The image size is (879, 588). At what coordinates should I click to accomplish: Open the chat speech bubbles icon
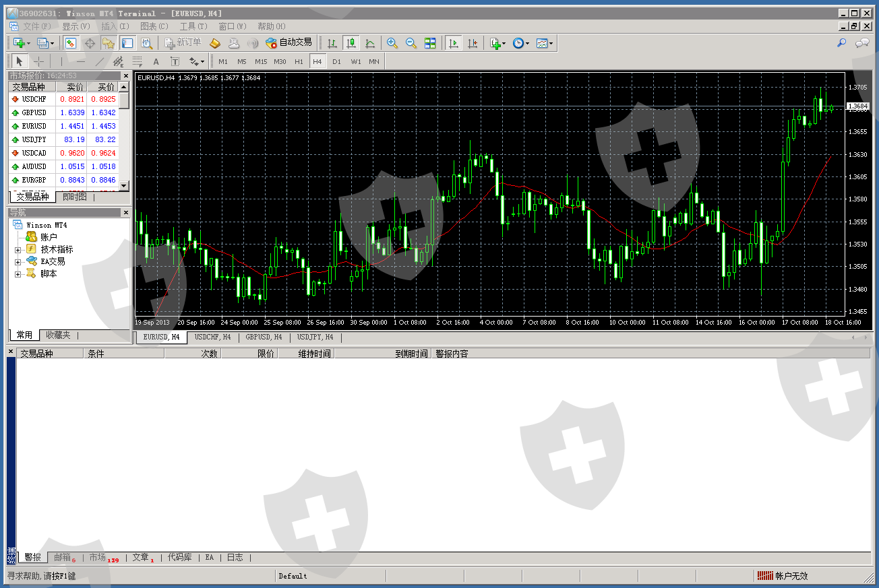pyautogui.click(x=862, y=43)
